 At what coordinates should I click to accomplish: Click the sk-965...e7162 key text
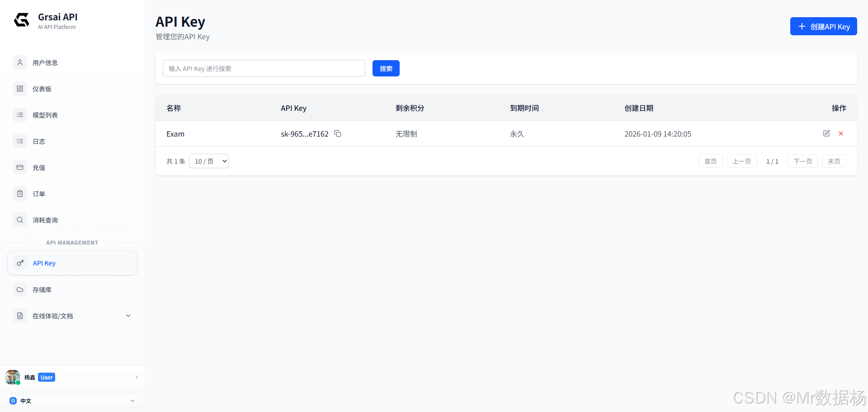coord(305,134)
